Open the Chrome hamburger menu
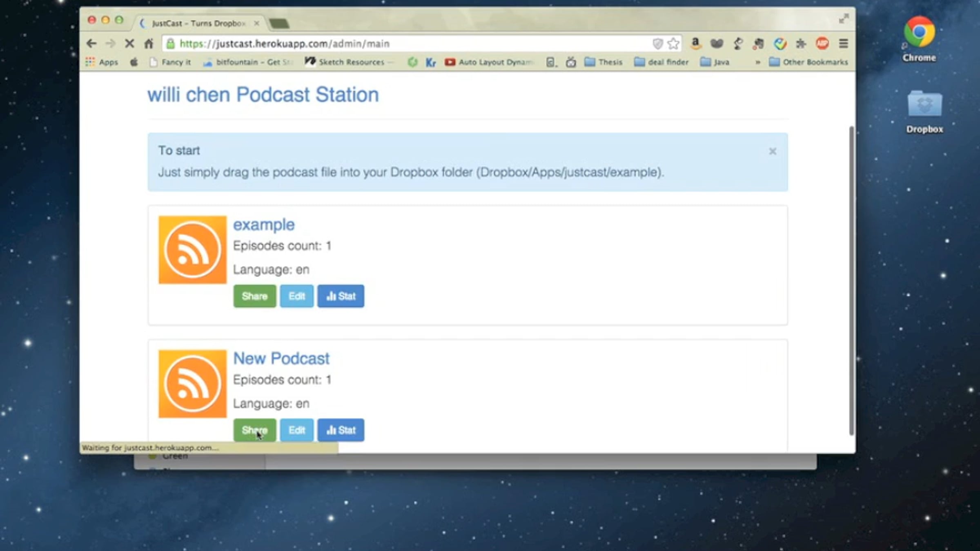Image resolution: width=980 pixels, height=551 pixels. click(844, 43)
